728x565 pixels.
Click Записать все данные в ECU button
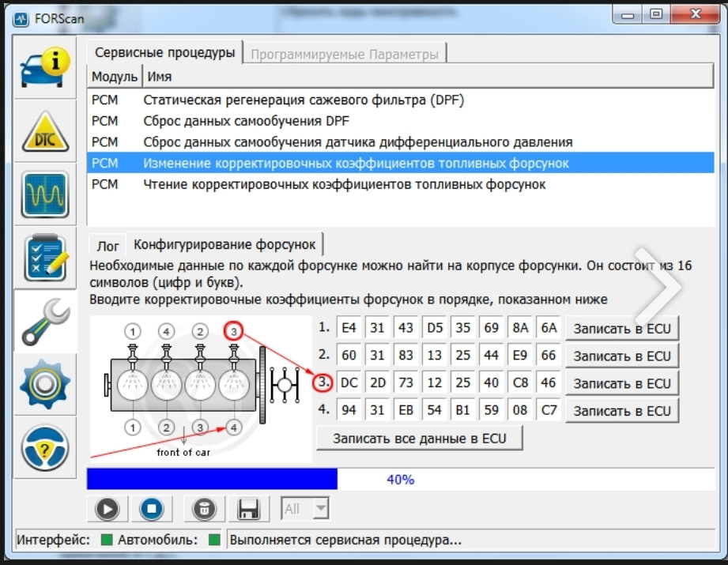(x=419, y=439)
